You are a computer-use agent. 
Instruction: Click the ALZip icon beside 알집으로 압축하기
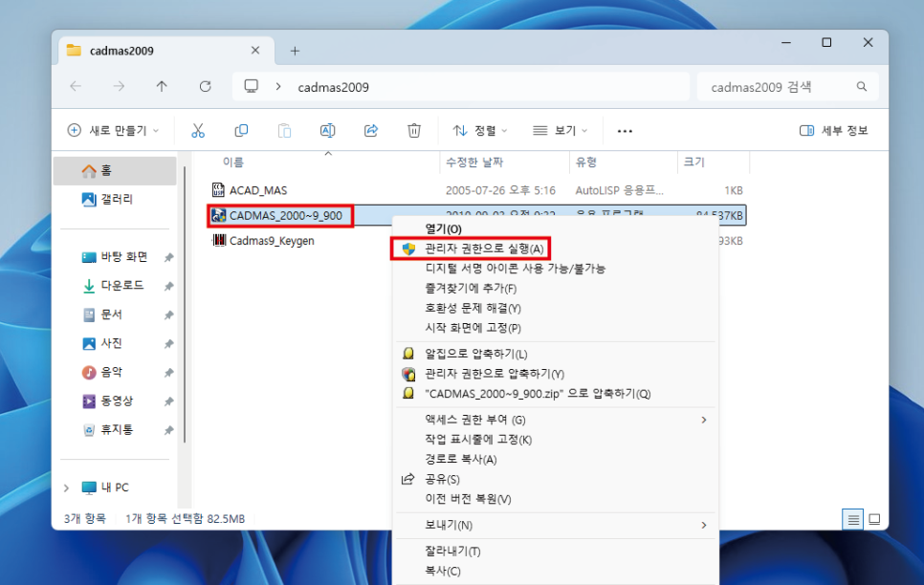tap(408, 354)
